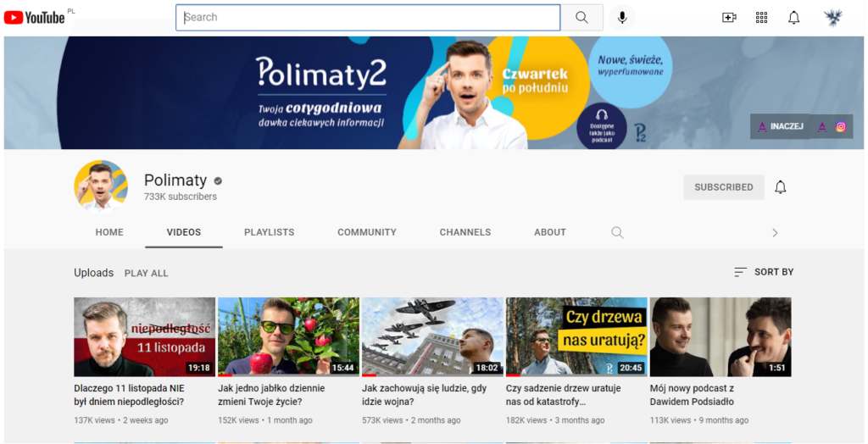Open the INACZEJ banner link
This screenshot has width=868, height=444.
pos(781,127)
